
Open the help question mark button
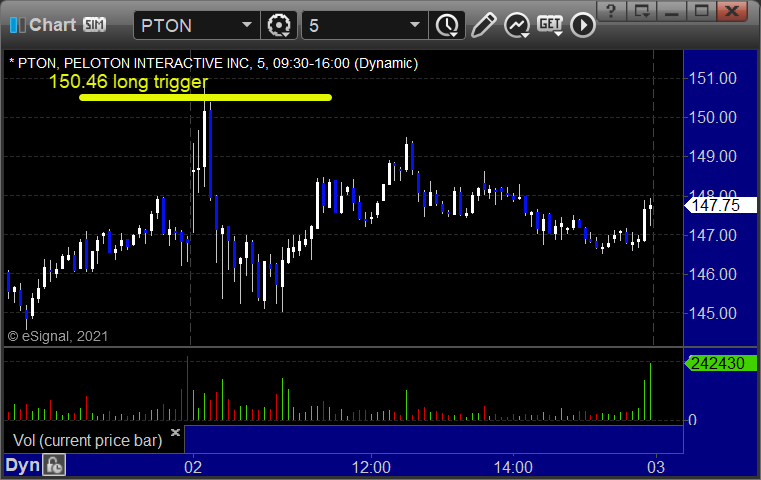click(x=611, y=11)
